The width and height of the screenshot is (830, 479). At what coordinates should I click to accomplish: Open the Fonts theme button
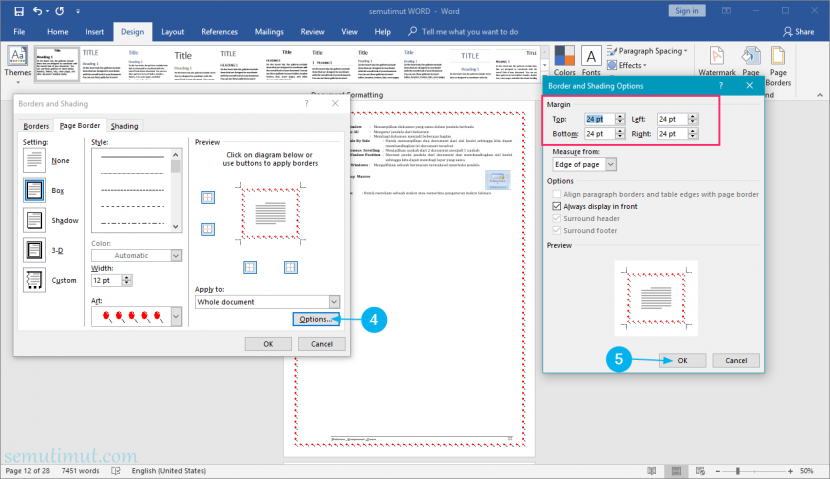click(x=591, y=61)
